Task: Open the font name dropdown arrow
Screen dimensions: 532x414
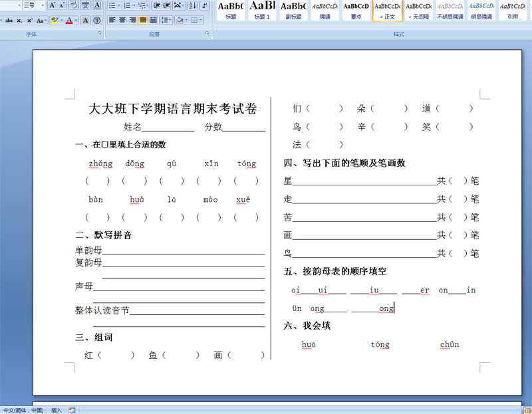Action: 19,5
